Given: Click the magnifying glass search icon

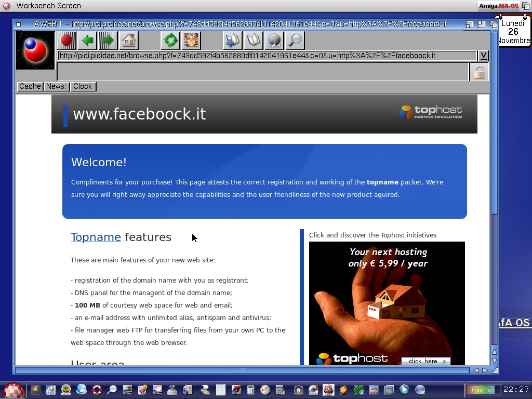Looking at the screenshot, I should coord(295,41).
